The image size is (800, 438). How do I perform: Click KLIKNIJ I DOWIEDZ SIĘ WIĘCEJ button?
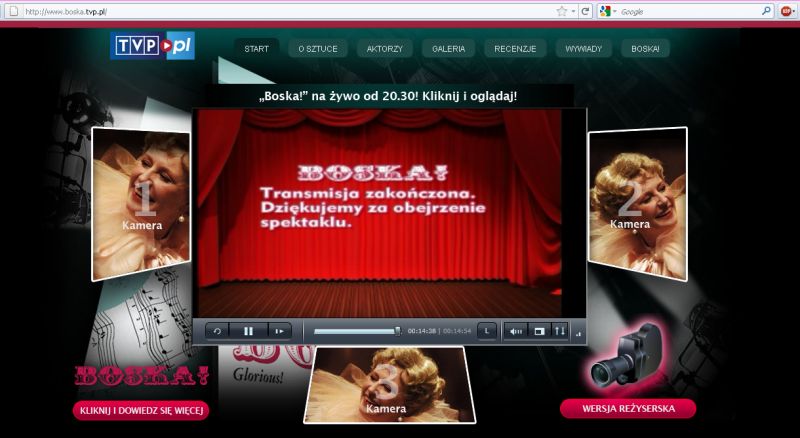[141, 410]
